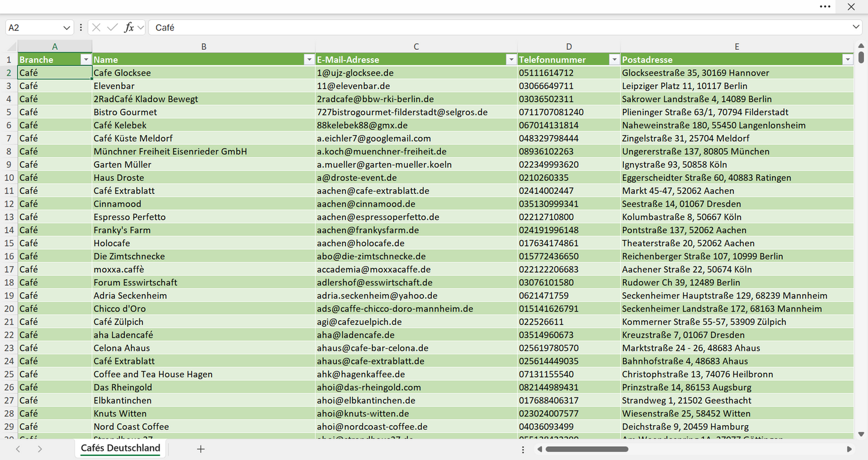Select cell Garten Müller
This screenshot has height=460, width=868.
coord(204,165)
